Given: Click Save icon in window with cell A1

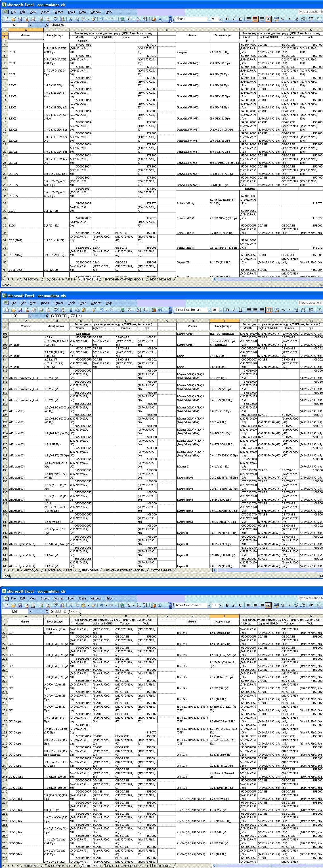Looking at the screenshot, I should 20,19.
